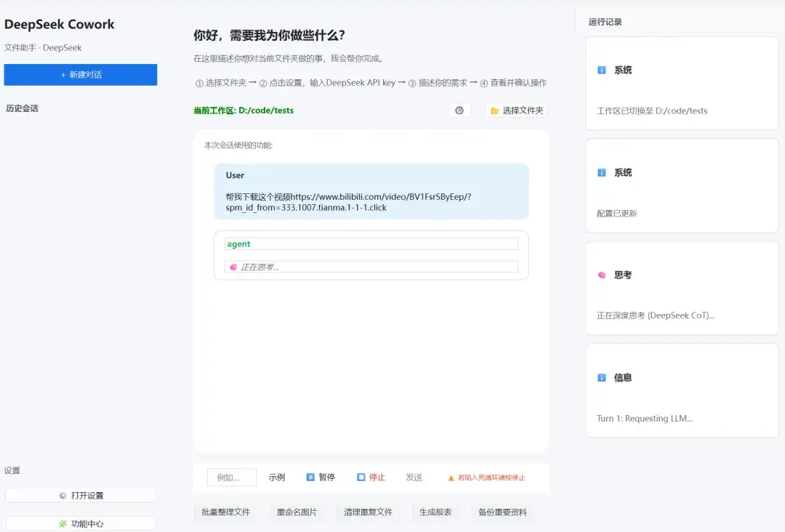Focus the 例如... message input field

click(232, 477)
